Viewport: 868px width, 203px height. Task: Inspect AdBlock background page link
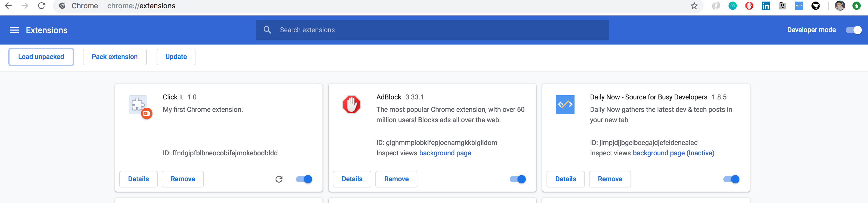pos(445,153)
